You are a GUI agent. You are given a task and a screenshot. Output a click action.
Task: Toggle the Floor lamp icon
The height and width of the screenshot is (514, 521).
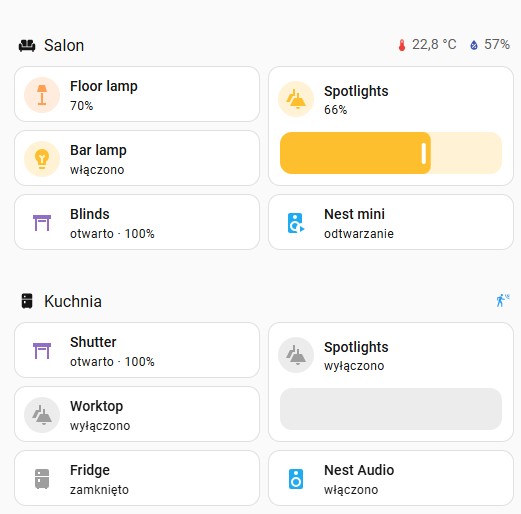42,95
